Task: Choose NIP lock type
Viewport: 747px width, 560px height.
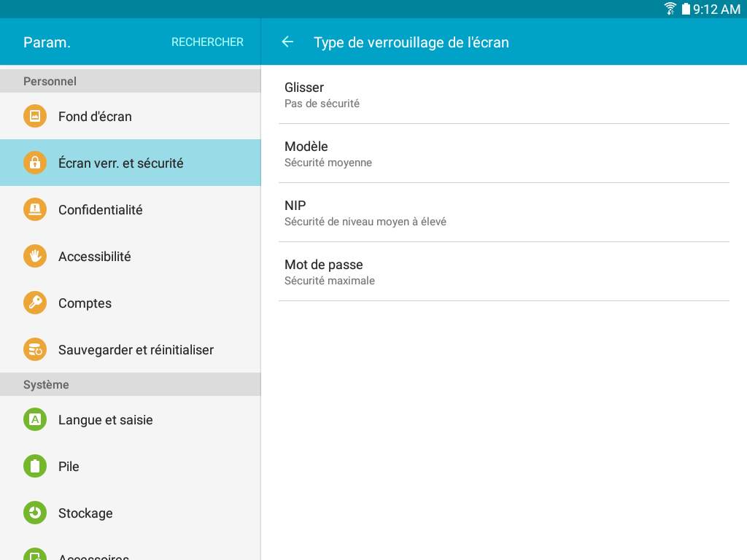Action: coord(504,212)
